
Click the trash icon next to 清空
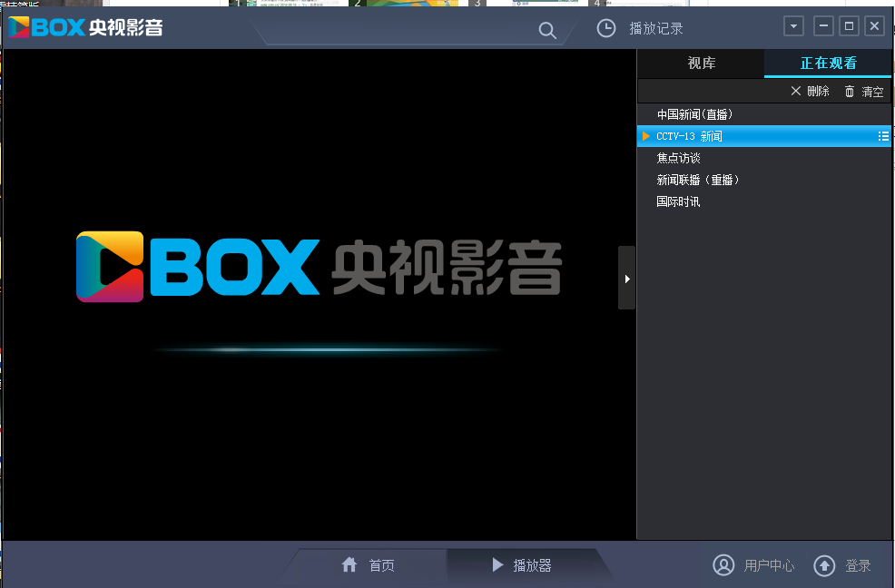click(850, 91)
